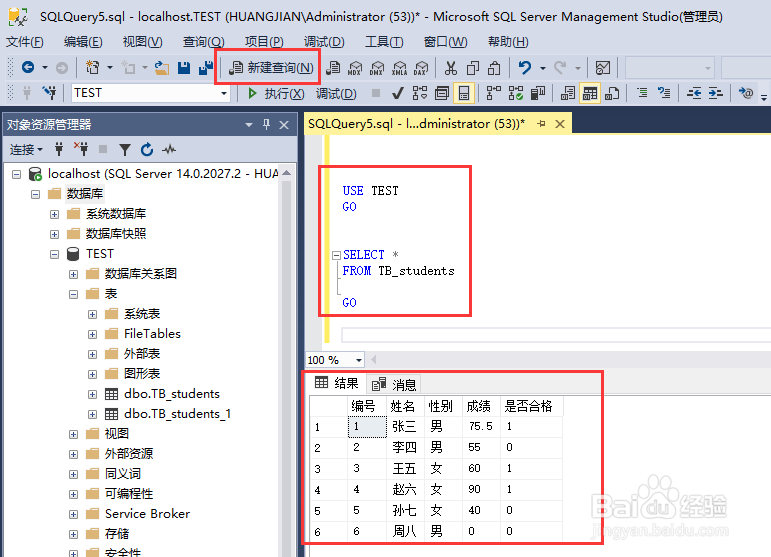Toggle IntelliSense enabled icon
This screenshot has width=771, height=557.
tap(463, 93)
